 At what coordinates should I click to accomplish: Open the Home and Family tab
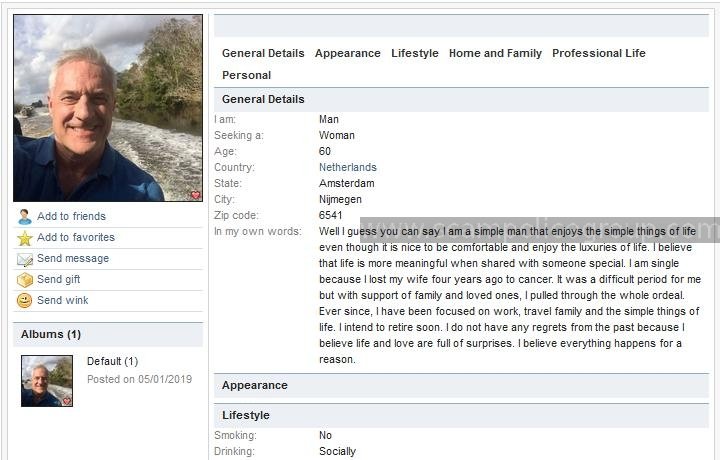[x=495, y=53]
